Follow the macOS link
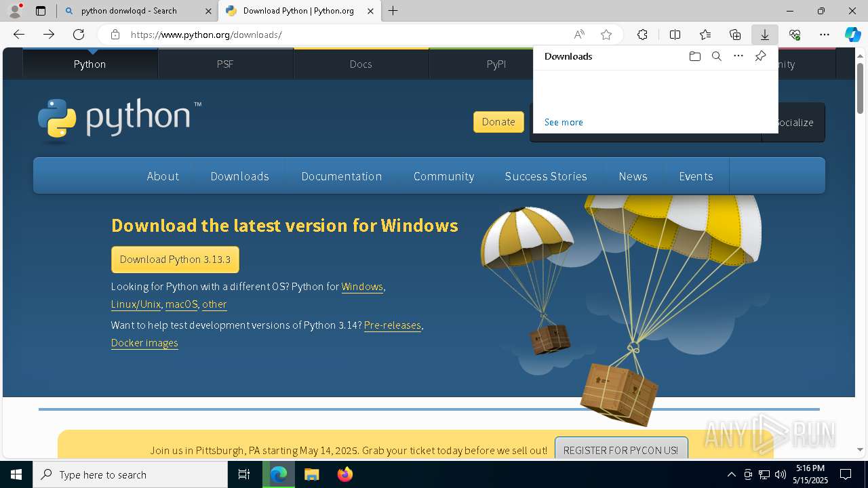The height and width of the screenshot is (488, 868). pyautogui.click(x=181, y=304)
